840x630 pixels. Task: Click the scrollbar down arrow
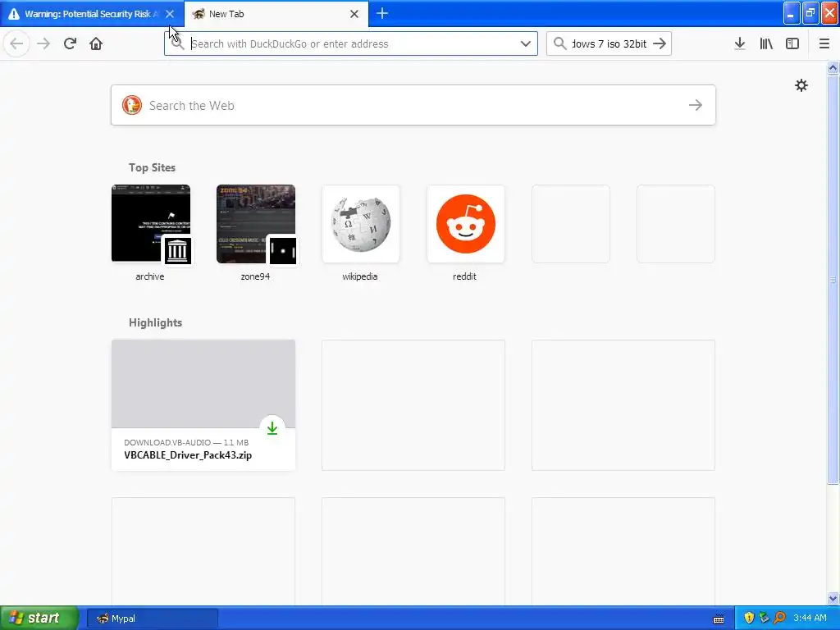833,598
